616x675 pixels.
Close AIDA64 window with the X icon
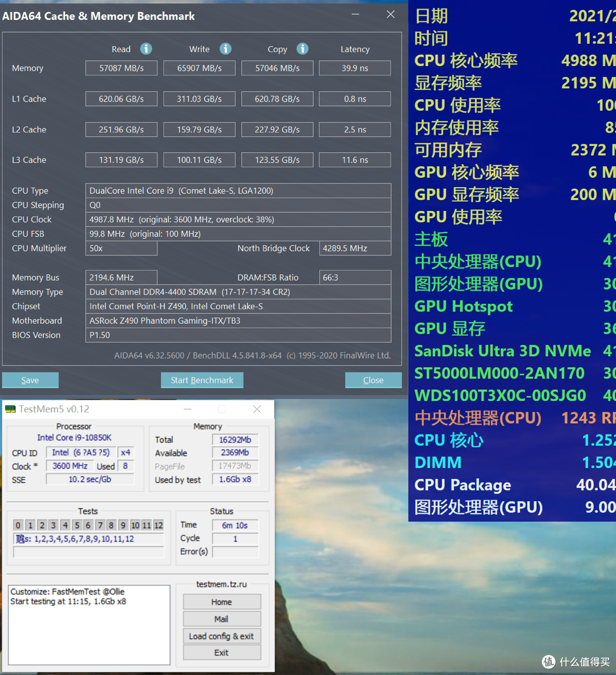[391, 14]
